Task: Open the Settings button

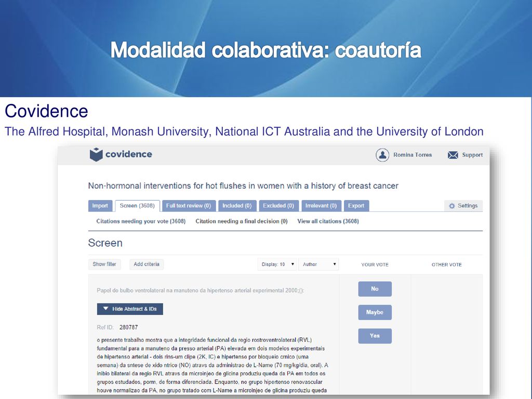Action: coord(463,206)
